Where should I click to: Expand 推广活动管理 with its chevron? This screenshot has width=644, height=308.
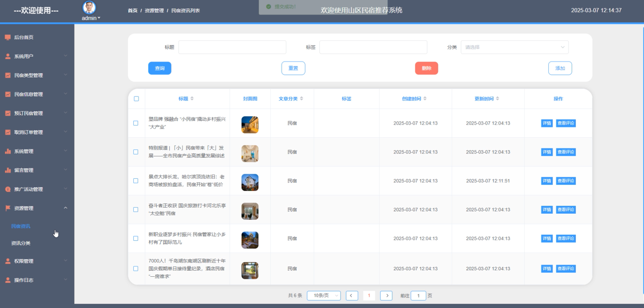coord(65,189)
